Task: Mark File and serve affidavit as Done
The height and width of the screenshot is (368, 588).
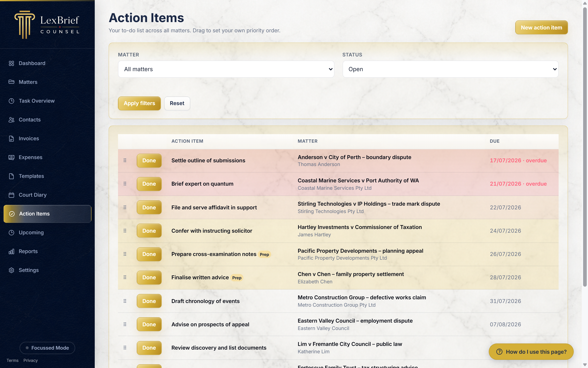Action: point(149,207)
